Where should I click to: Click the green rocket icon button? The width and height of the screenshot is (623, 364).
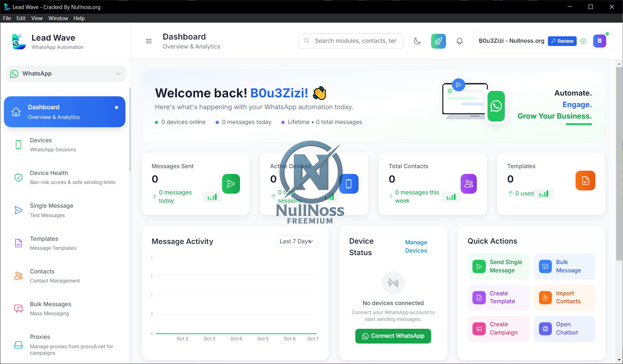click(438, 41)
